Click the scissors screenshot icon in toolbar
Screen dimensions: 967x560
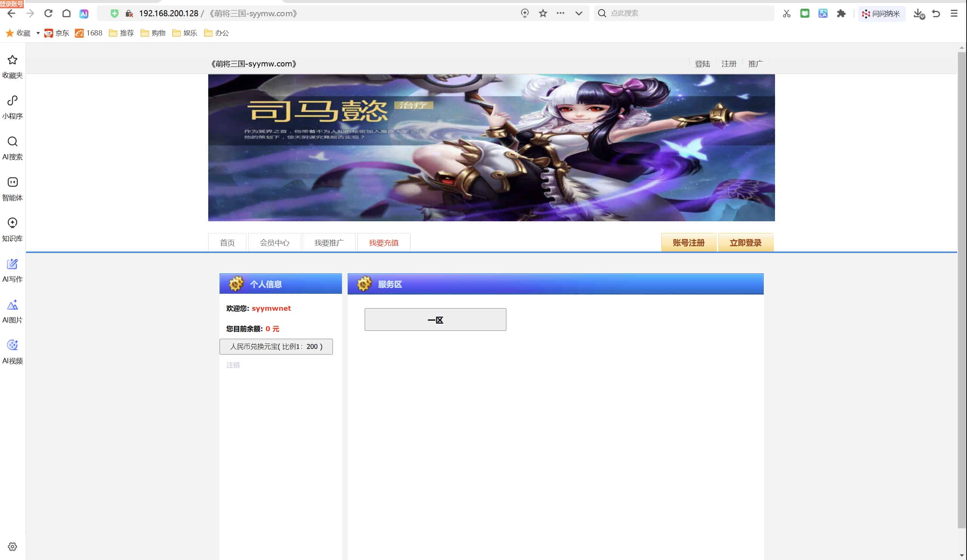786,14
